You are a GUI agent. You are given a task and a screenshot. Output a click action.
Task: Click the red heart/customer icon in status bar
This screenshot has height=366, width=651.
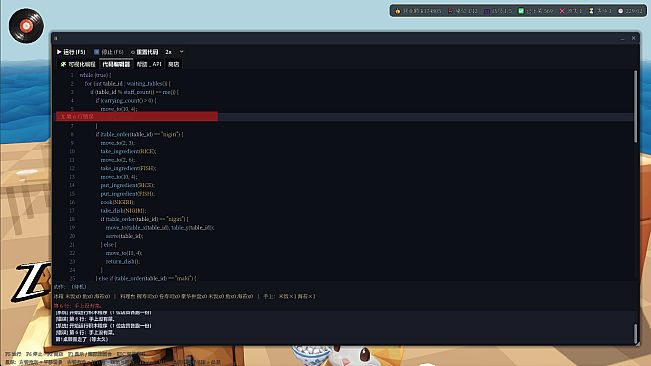pyautogui.click(x=450, y=11)
